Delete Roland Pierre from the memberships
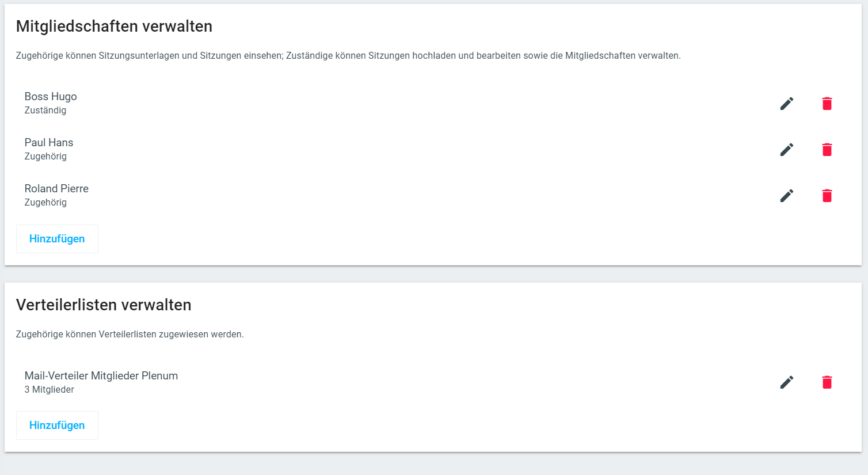 click(x=827, y=196)
